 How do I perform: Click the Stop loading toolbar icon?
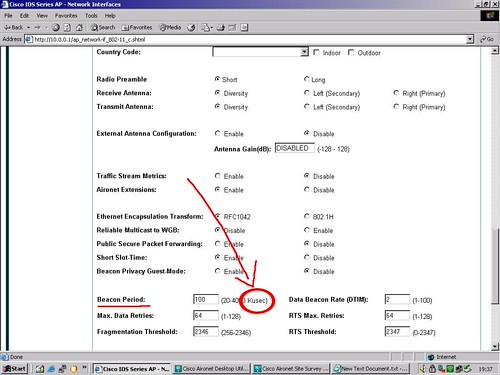56,28
